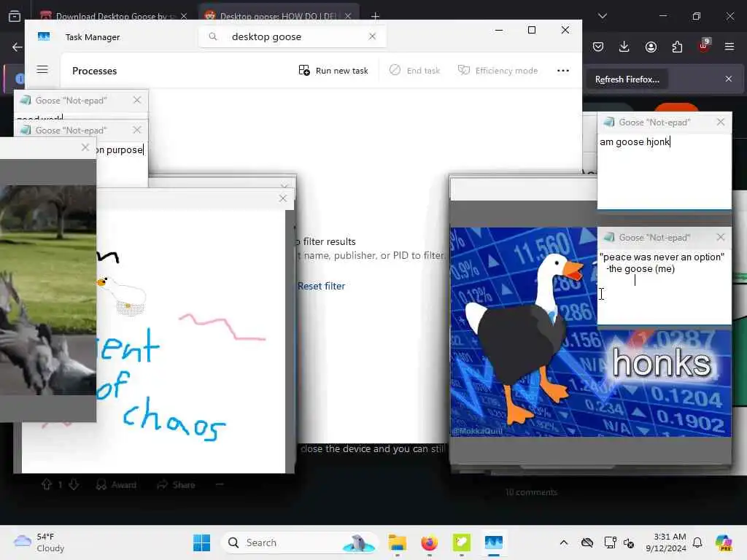Open Task Manager taskbar icon
This screenshot has width=747, height=560.
click(494, 542)
